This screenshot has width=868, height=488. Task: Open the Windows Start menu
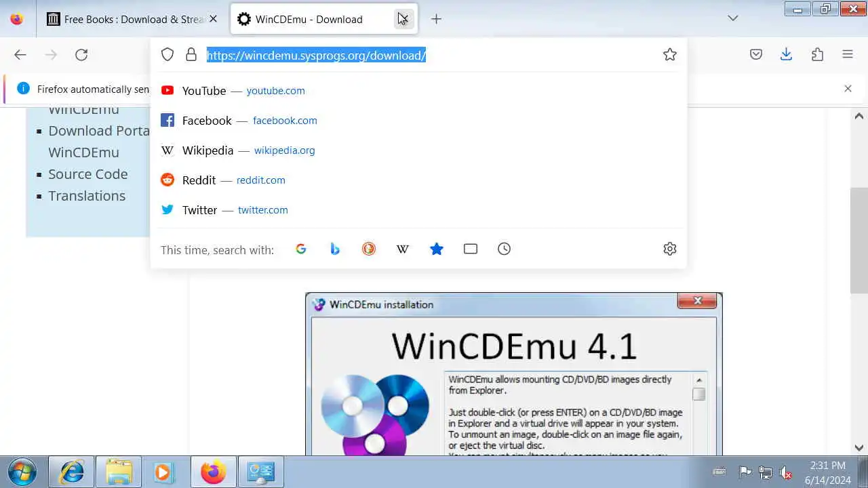pos(22,472)
